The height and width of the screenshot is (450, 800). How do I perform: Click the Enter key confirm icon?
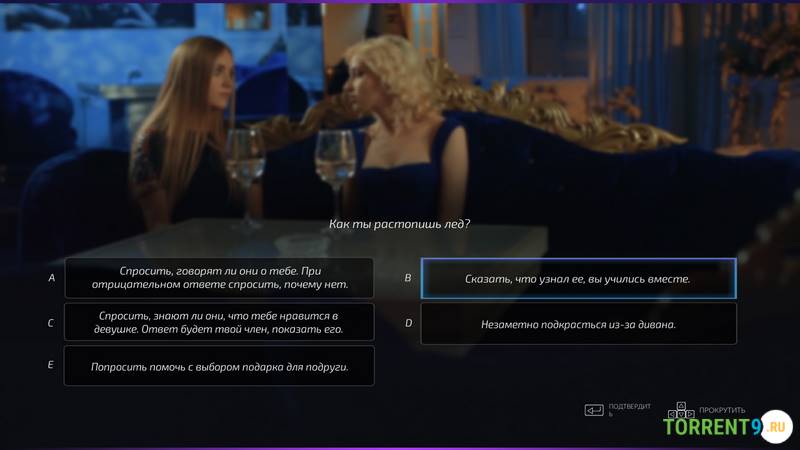pos(594,410)
